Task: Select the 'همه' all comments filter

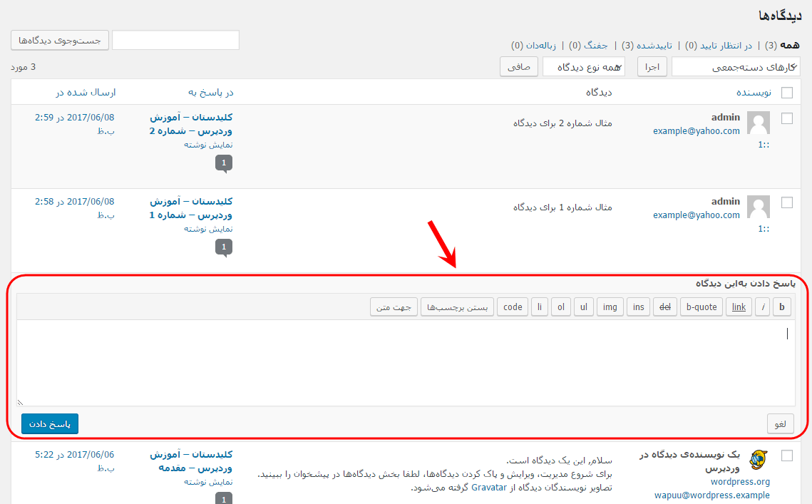Action: pyautogui.click(x=790, y=46)
